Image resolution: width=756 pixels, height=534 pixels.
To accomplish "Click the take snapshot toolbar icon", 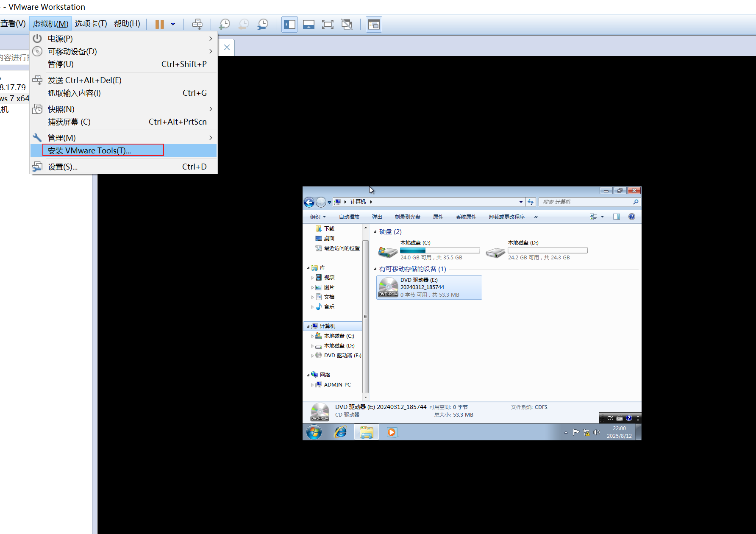I will click(x=224, y=24).
